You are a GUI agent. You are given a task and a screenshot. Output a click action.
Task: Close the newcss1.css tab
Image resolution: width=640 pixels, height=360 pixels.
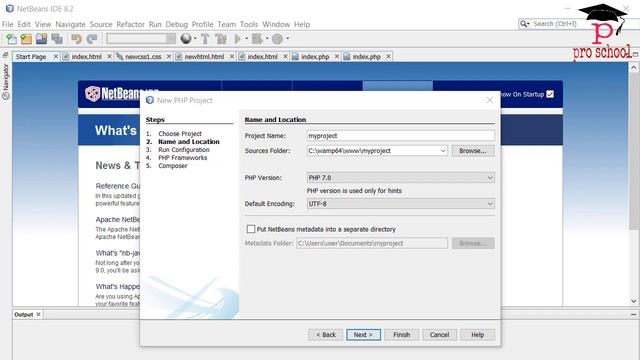(169, 56)
